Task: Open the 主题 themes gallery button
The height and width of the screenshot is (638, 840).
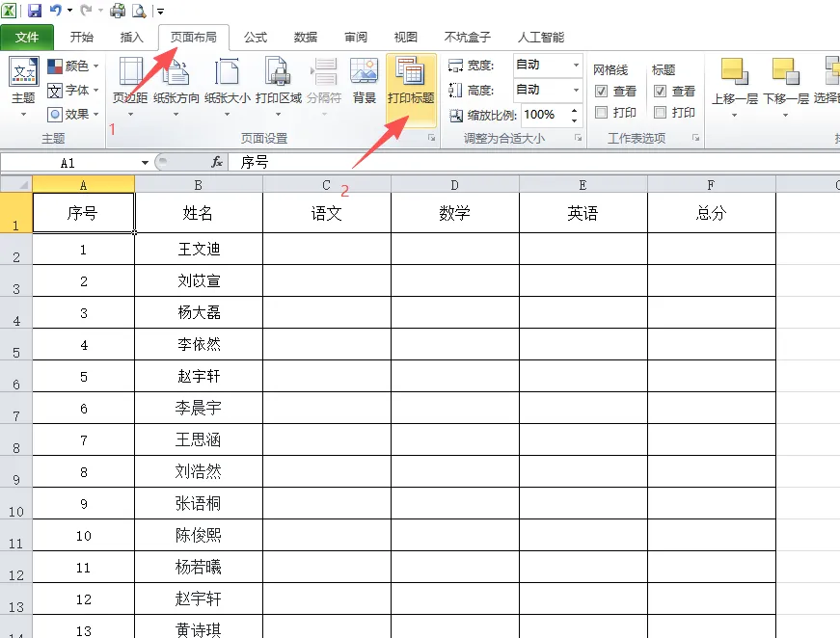Action: click(x=23, y=87)
